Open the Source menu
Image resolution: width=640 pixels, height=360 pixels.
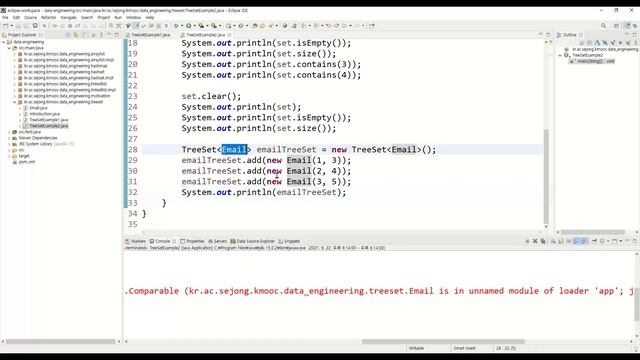point(30,18)
